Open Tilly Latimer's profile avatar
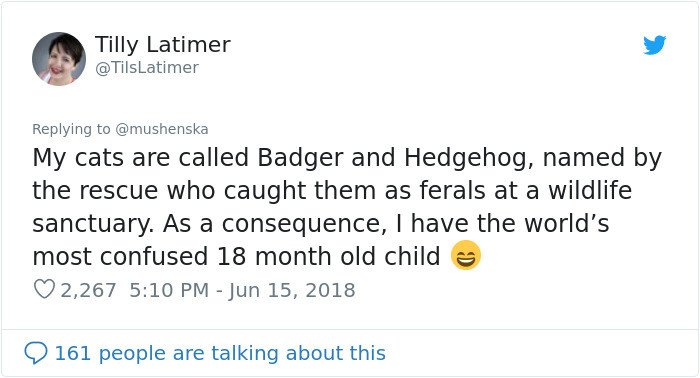 click(x=59, y=58)
